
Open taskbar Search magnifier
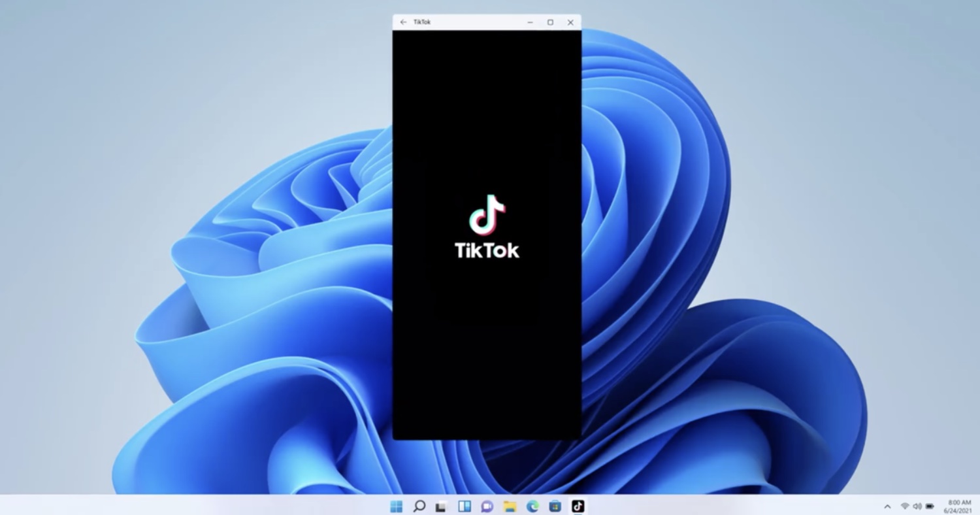[419, 507]
